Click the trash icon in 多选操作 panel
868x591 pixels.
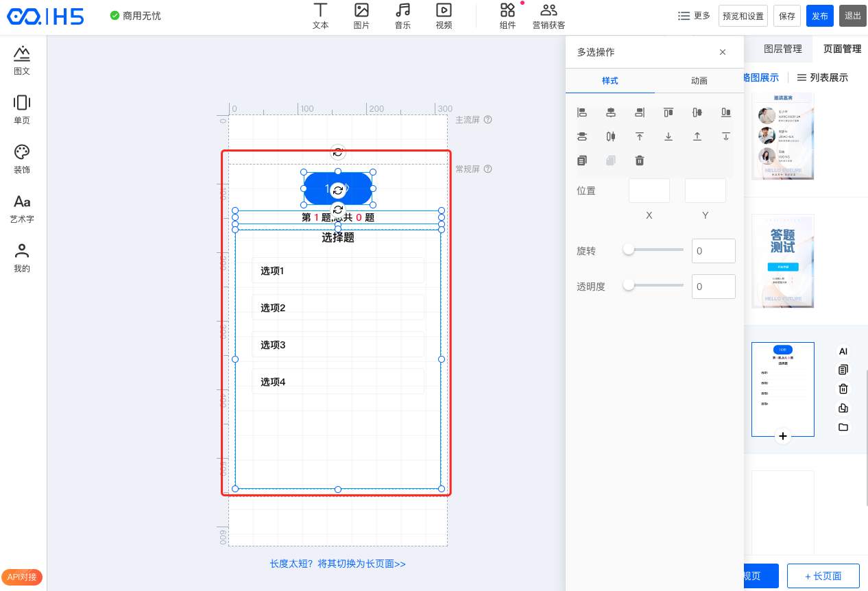point(640,160)
